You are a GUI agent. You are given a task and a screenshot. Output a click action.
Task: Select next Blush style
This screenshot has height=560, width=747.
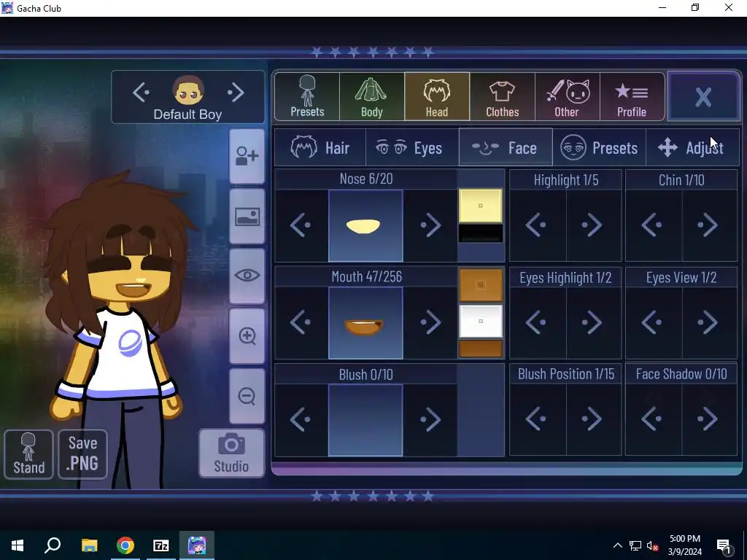430,420
